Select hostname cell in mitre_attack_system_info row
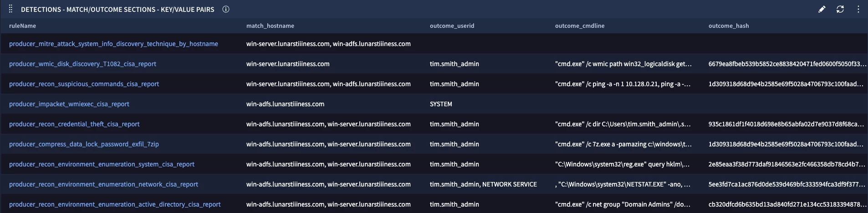Image resolution: width=868 pixels, height=213 pixels. pyautogui.click(x=328, y=44)
